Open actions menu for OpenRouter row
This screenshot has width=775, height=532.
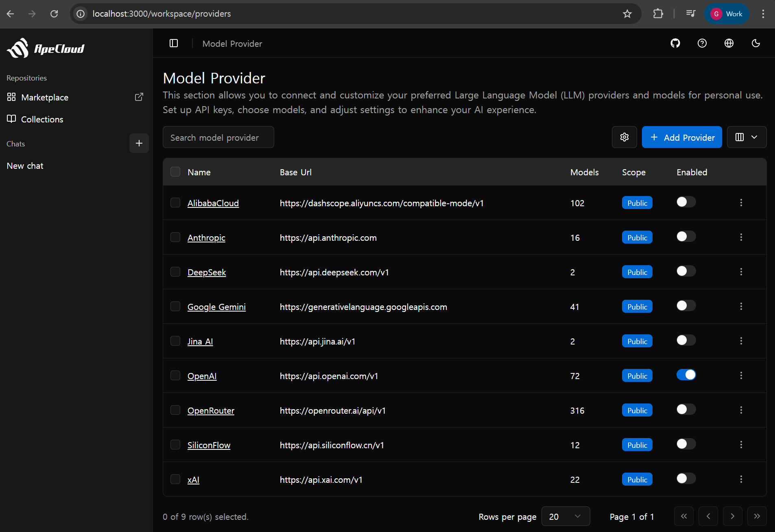pyautogui.click(x=741, y=410)
